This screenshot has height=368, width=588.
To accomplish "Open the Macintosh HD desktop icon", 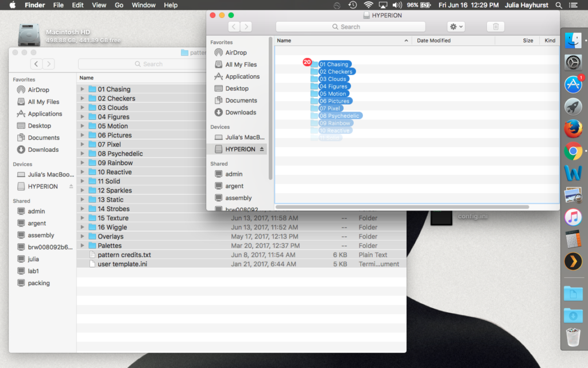I will coord(29,35).
